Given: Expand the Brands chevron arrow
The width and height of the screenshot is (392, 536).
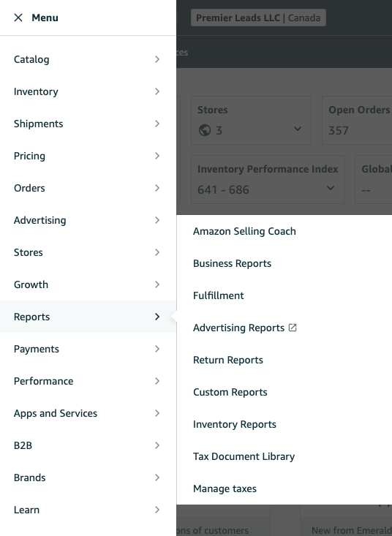Looking at the screenshot, I should click(x=157, y=478).
